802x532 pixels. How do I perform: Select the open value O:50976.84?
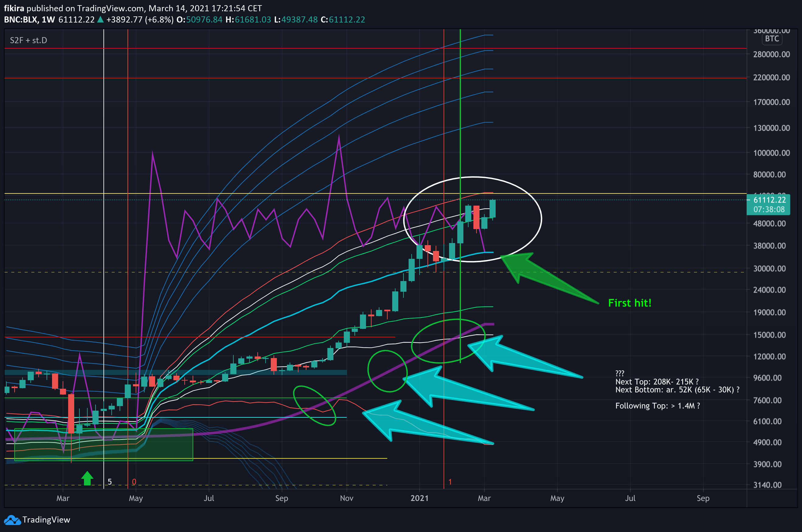(200, 20)
